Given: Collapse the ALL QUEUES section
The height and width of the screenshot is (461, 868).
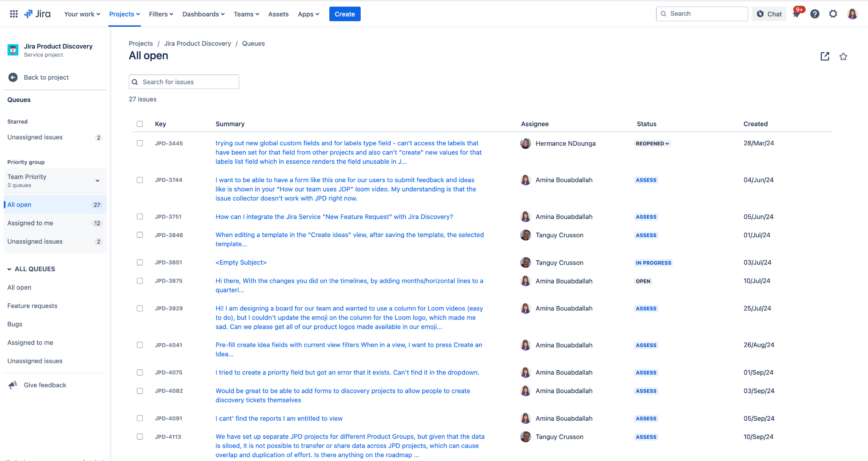Looking at the screenshot, I should pyautogui.click(x=9, y=269).
